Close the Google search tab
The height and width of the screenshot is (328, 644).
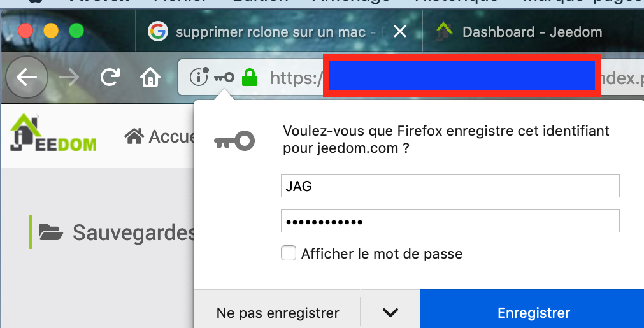(399, 32)
